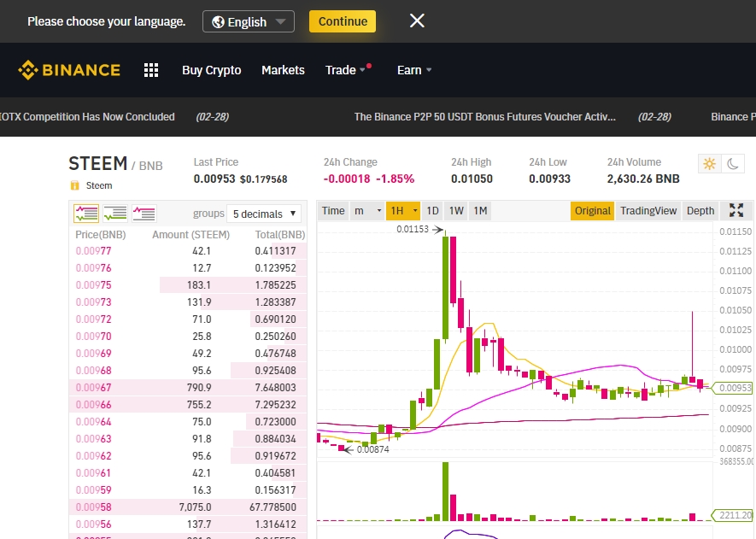This screenshot has width=756, height=539.
Task: Show buy orders only order book view
Action: tap(115, 213)
